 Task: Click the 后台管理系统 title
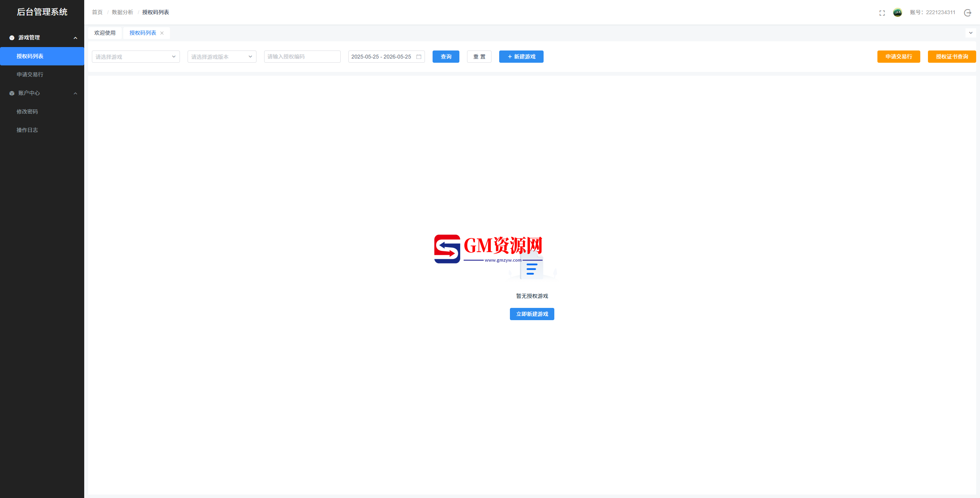(42, 12)
